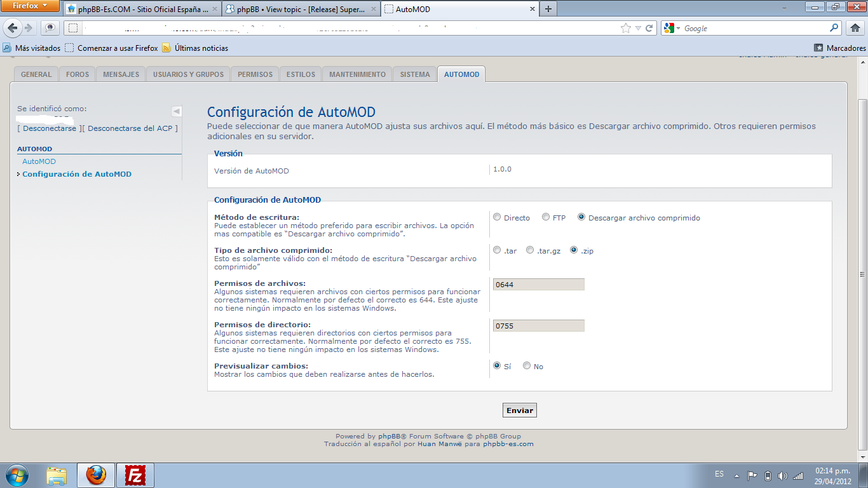
Task: Click the volume speaker tray icon
Action: click(x=782, y=475)
